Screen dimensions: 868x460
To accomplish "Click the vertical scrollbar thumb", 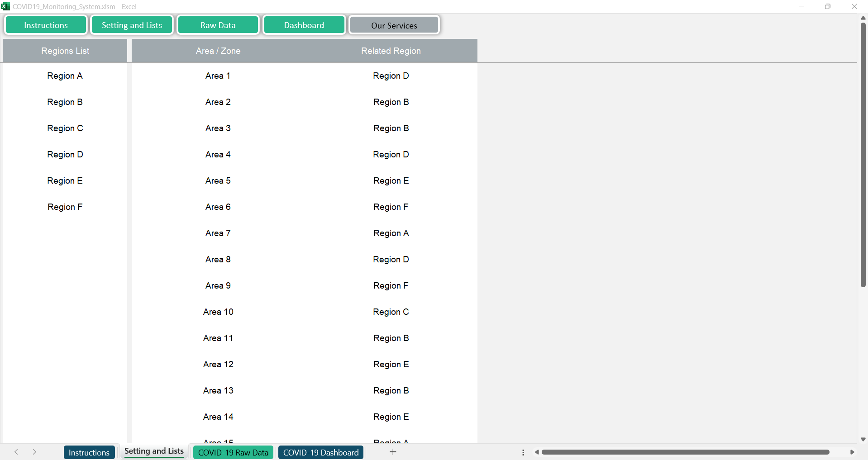I will coord(863,154).
